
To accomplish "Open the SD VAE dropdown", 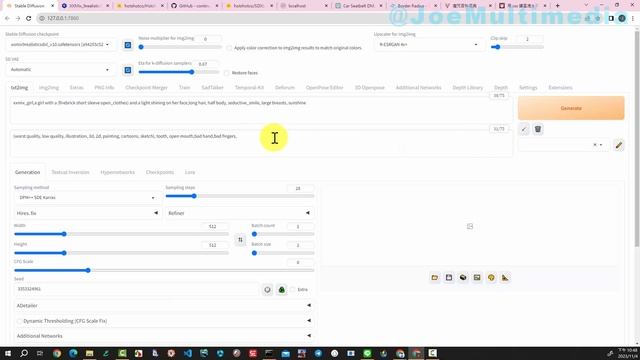I will click(x=60, y=70).
